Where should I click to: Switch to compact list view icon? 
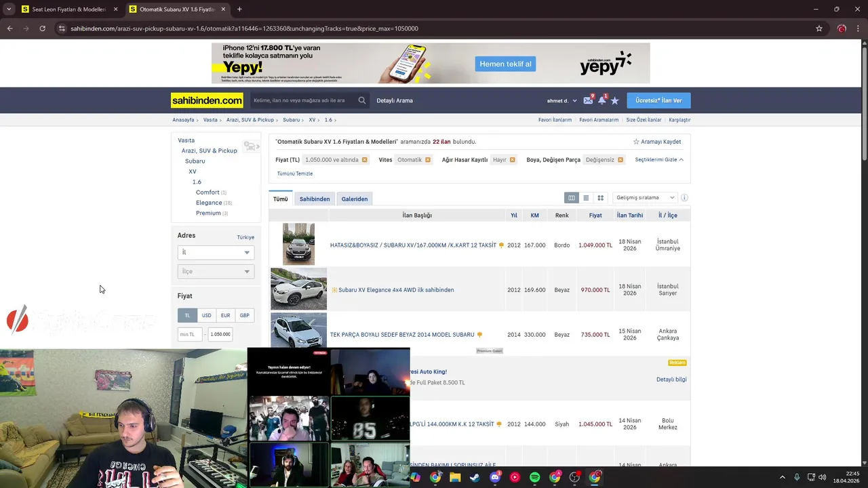click(x=586, y=198)
